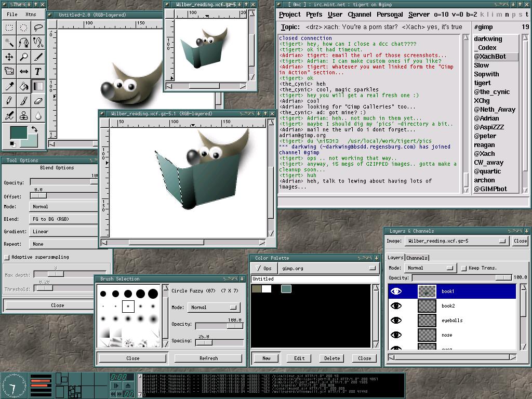Enable Adaptive supersampling checkbox

(7, 257)
